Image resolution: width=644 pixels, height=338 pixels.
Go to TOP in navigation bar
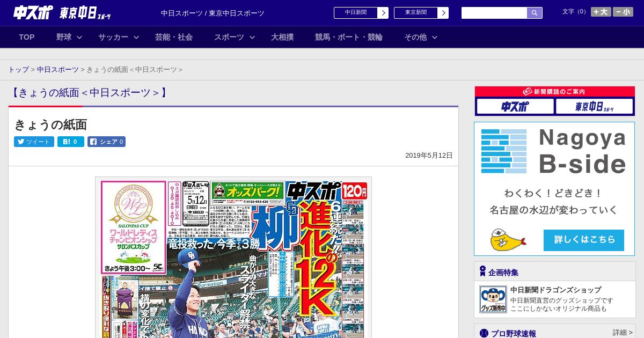click(x=27, y=37)
